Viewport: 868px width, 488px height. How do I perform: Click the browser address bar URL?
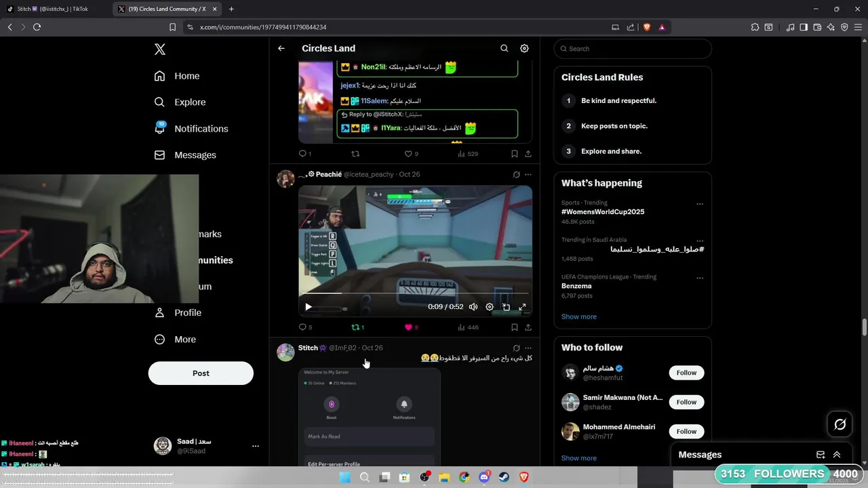(x=263, y=27)
